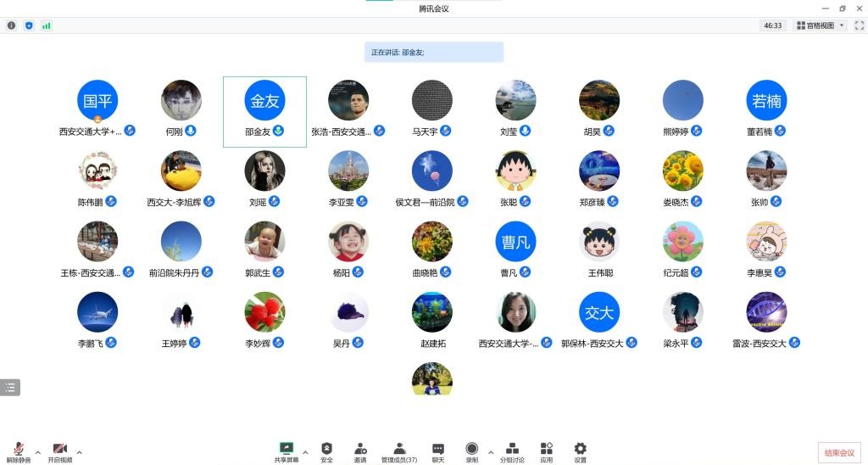The width and height of the screenshot is (868, 465).
Task: Expand the arrow next to 开启视频
Action: pos(80,451)
